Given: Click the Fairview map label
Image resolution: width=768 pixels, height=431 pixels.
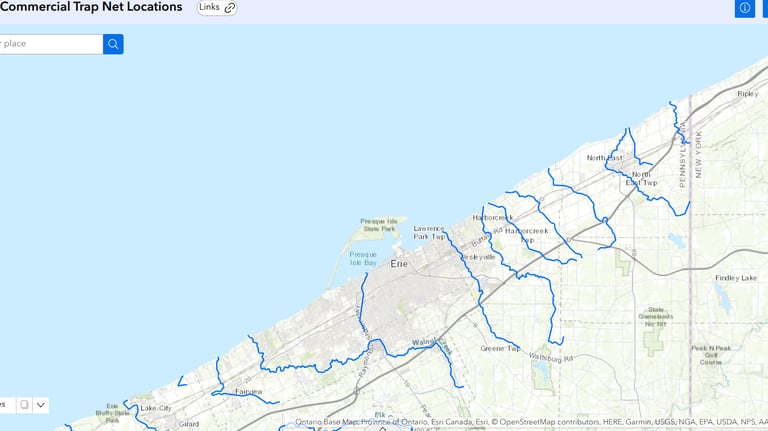Looking at the screenshot, I should (249, 391).
